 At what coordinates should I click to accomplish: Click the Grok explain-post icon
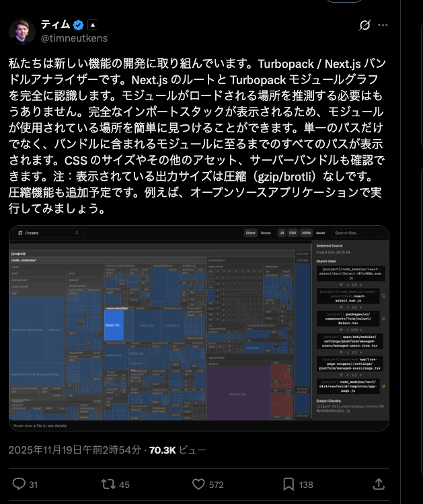364,25
